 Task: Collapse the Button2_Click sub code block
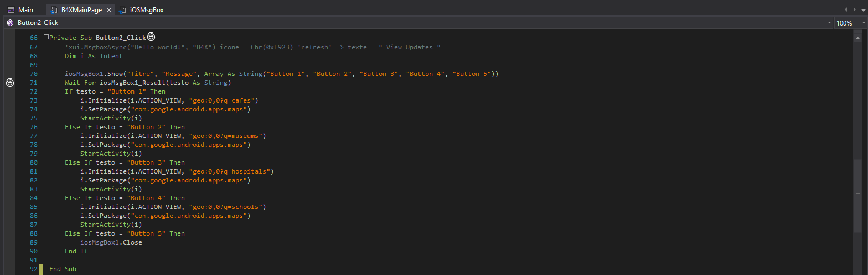point(46,38)
